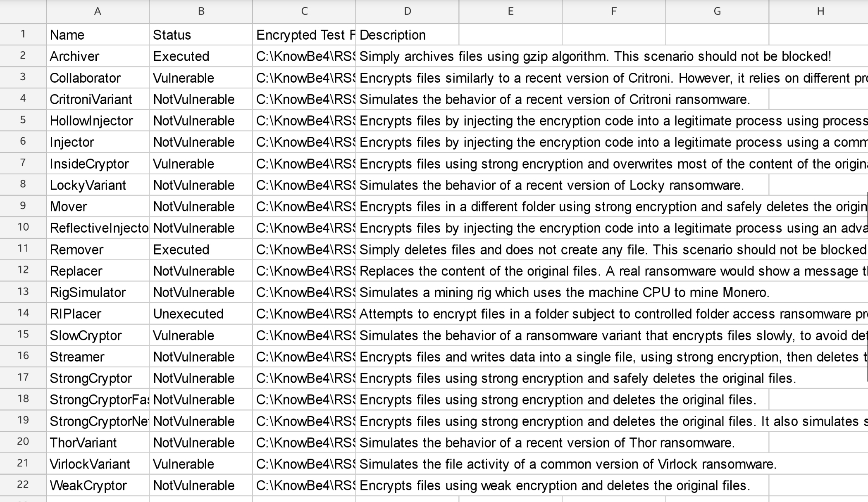Select the RIPlacer Unexecuted status cell

[201, 314]
